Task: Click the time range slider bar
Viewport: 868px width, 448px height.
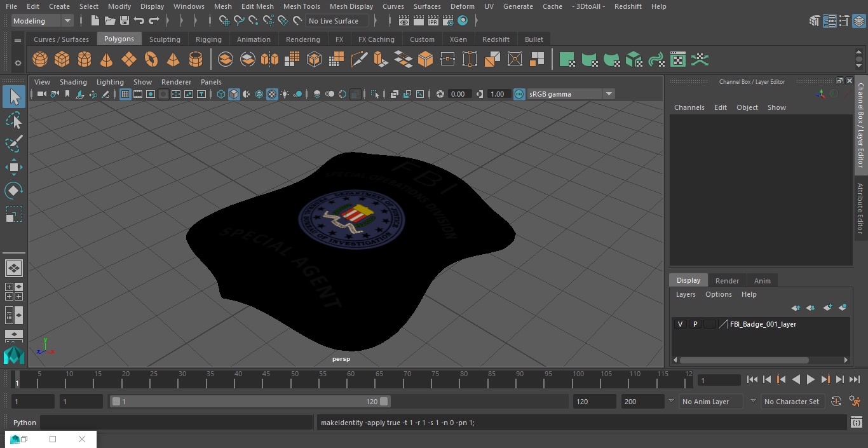Action: pos(250,402)
